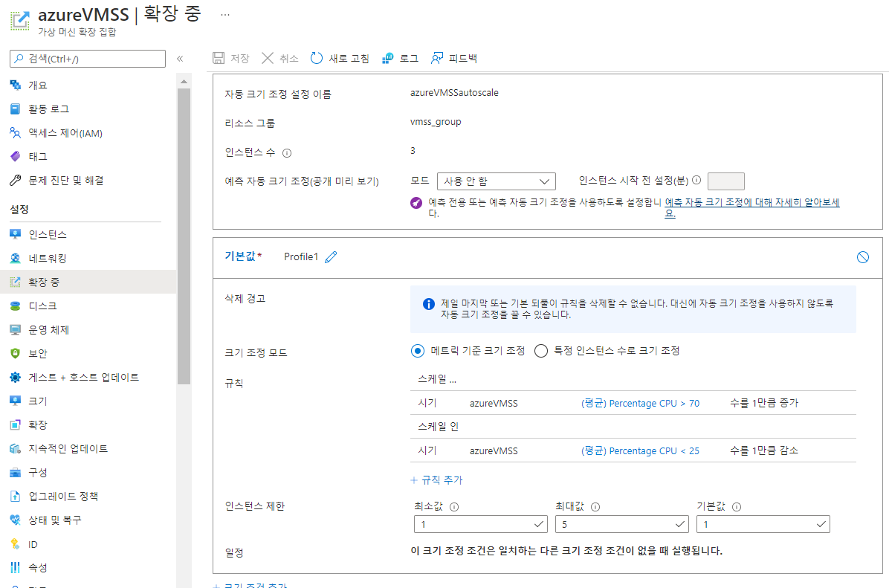Screen dimensions: 889x588
Task: Open the 운영 체제 sidebar icon
Action: (x=16, y=329)
